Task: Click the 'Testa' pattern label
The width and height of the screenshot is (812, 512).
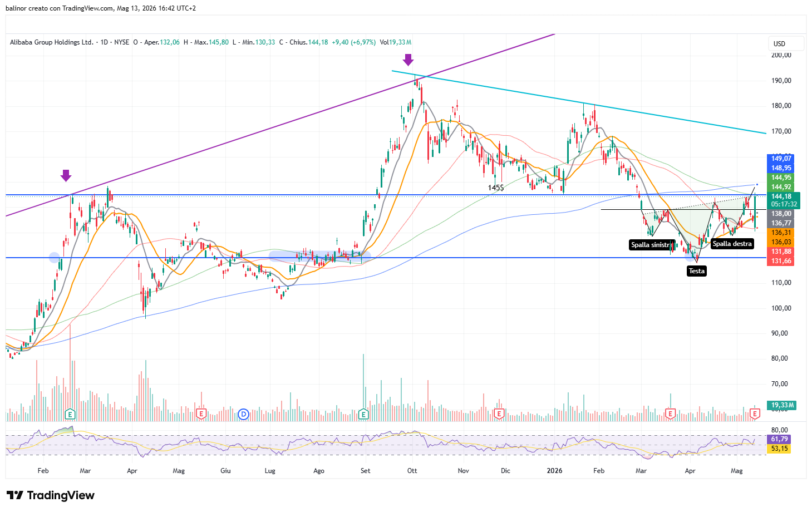Action: 697,271
